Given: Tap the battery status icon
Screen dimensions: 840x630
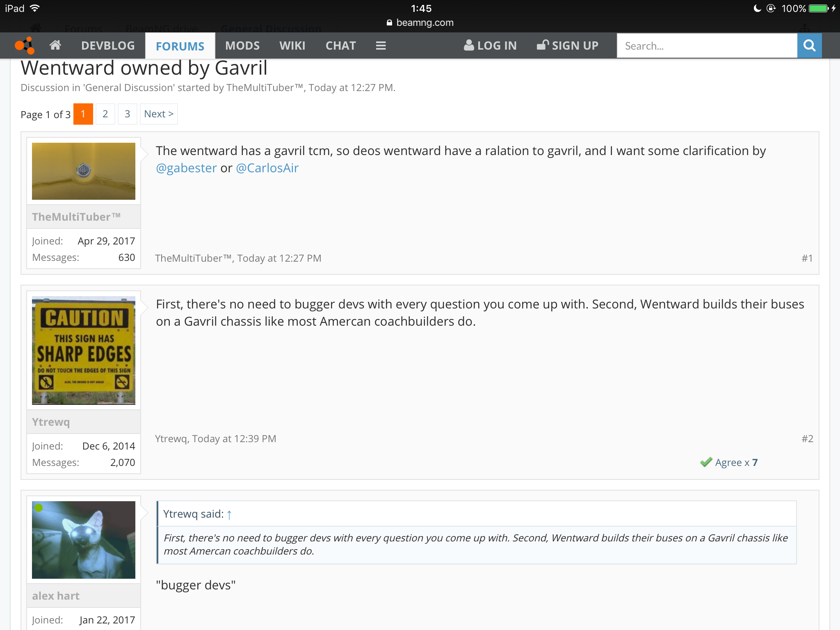Looking at the screenshot, I should point(819,9).
